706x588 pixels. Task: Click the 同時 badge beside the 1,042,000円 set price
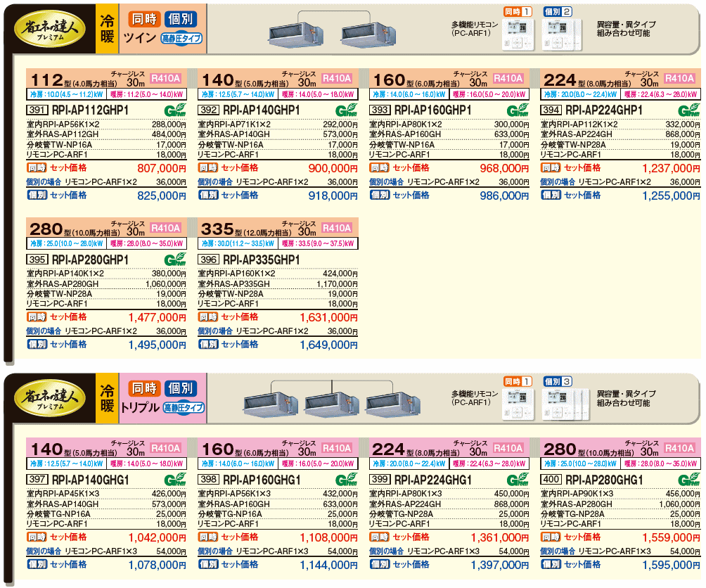click(37, 537)
